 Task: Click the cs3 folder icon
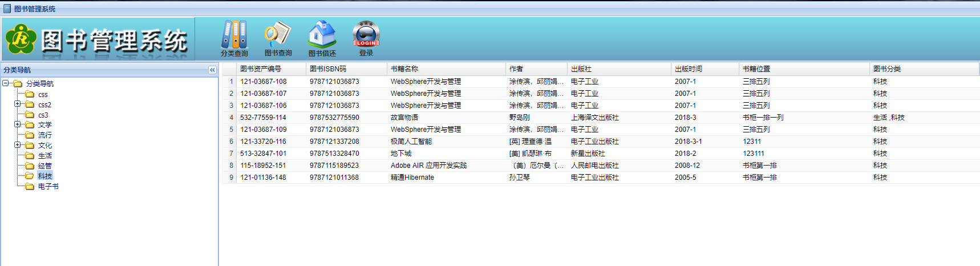(x=30, y=115)
